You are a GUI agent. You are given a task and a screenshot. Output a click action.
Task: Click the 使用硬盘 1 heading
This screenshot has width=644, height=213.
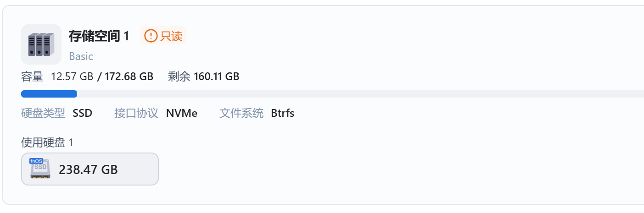(x=47, y=142)
